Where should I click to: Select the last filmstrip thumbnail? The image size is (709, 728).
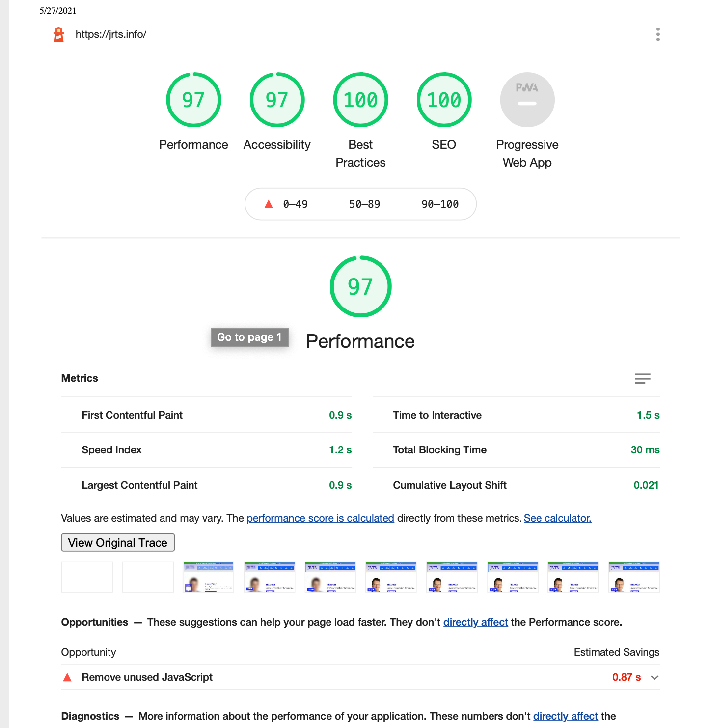coord(634,577)
